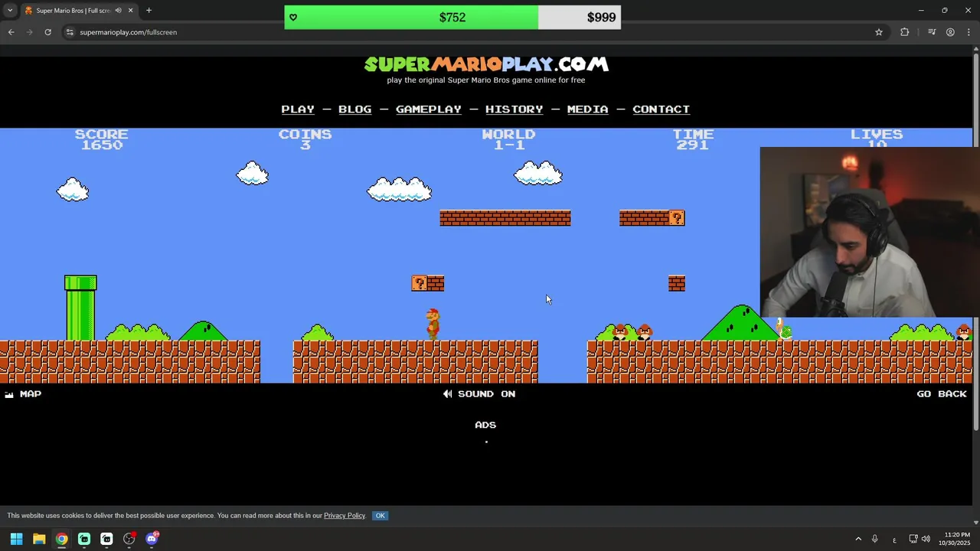This screenshot has height=551, width=980.
Task: Click the SuperMarioPlay.com logo
Action: tap(486, 64)
